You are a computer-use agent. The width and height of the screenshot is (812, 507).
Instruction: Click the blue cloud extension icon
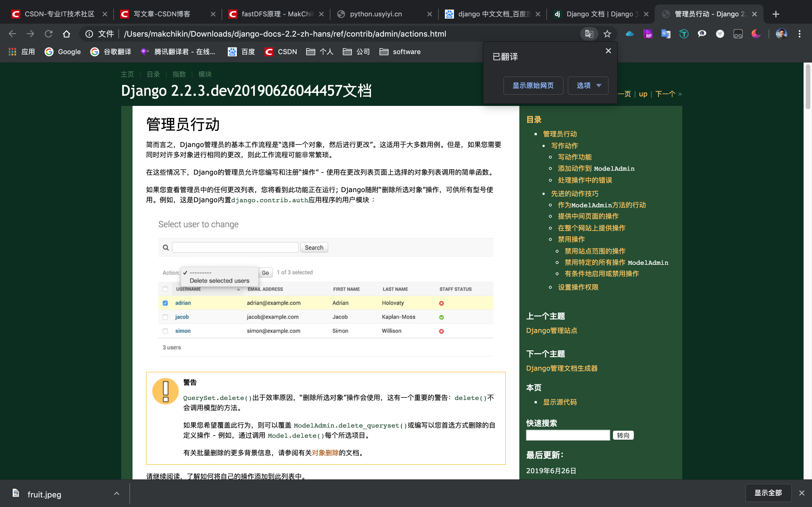tap(630, 34)
